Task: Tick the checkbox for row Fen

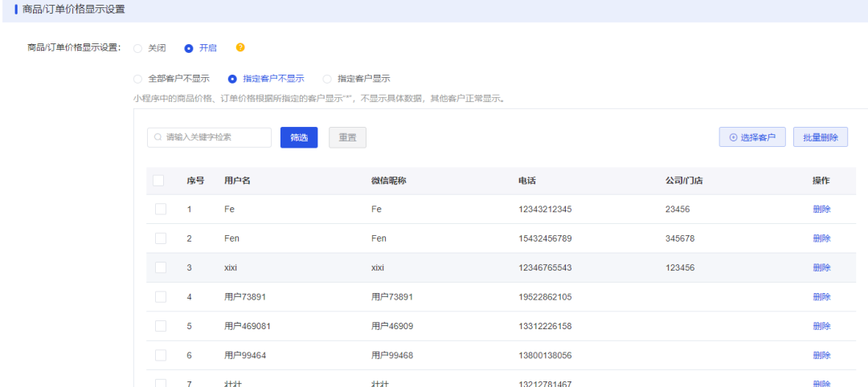Action: pos(161,238)
